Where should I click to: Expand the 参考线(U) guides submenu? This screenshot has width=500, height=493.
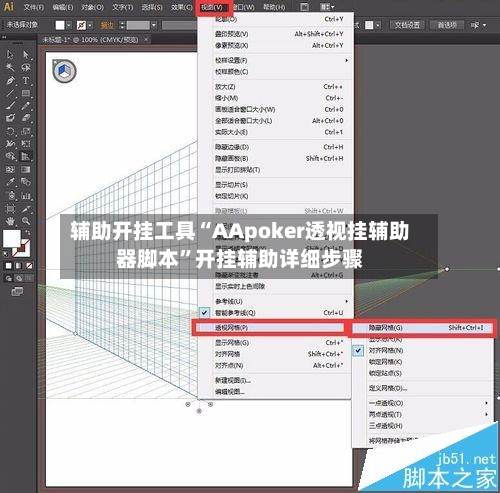275,301
